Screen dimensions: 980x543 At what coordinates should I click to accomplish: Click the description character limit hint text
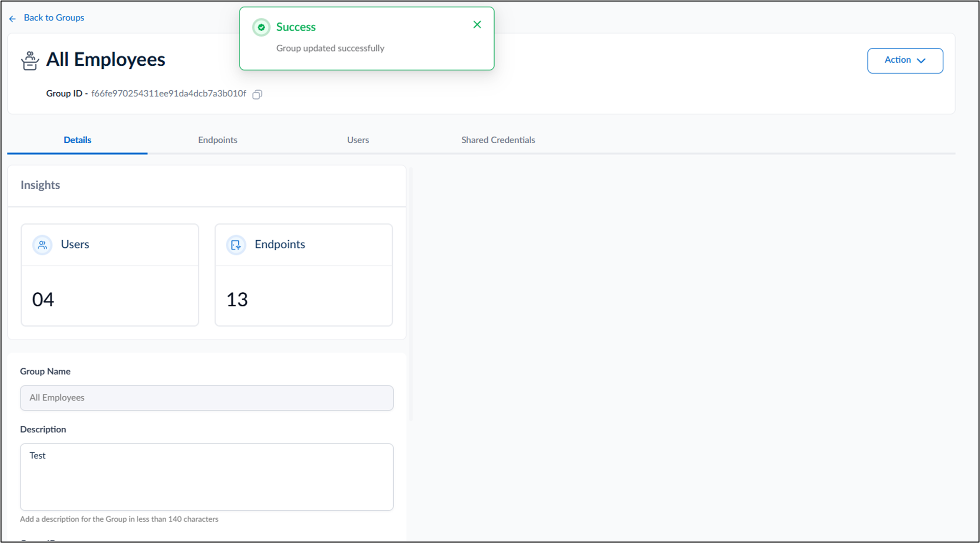119,519
